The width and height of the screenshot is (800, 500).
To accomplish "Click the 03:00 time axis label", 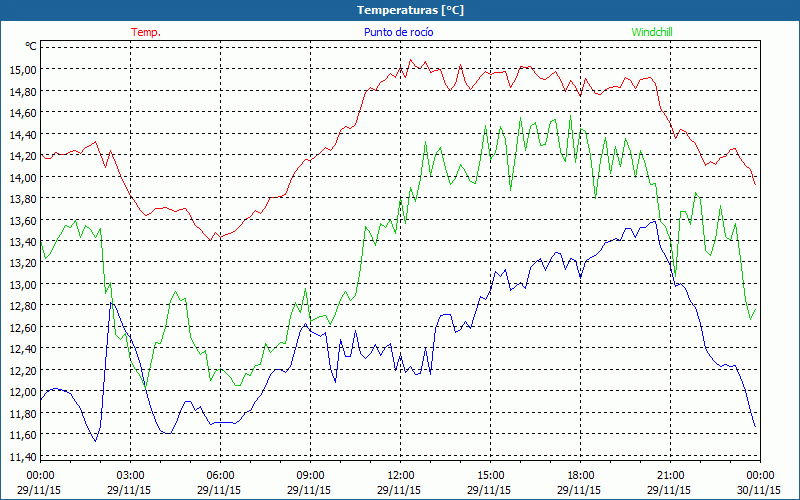I will click(131, 476).
